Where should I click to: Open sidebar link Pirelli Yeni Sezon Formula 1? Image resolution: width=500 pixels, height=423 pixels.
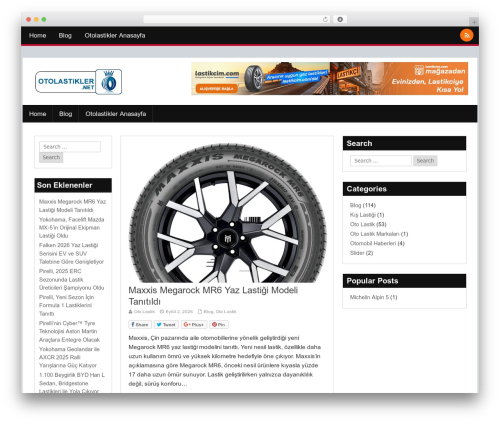(x=66, y=305)
